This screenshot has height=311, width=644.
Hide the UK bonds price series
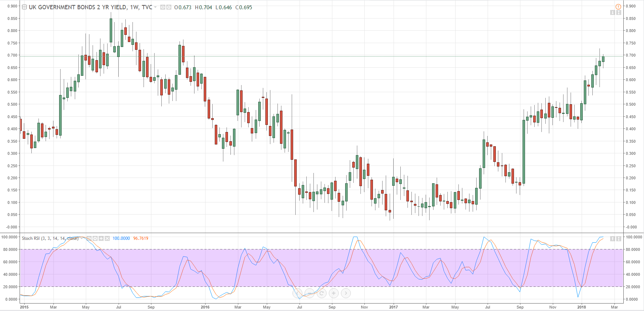[162, 7]
